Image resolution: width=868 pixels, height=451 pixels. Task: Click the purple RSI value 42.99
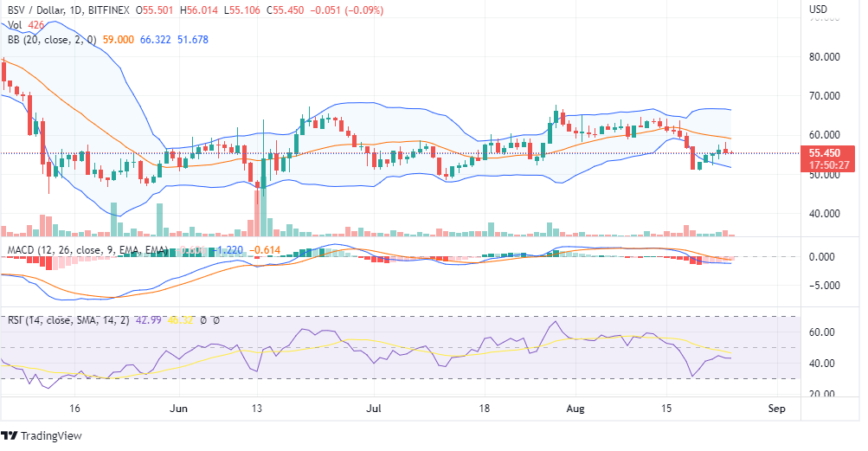click(x=141, y=319)
